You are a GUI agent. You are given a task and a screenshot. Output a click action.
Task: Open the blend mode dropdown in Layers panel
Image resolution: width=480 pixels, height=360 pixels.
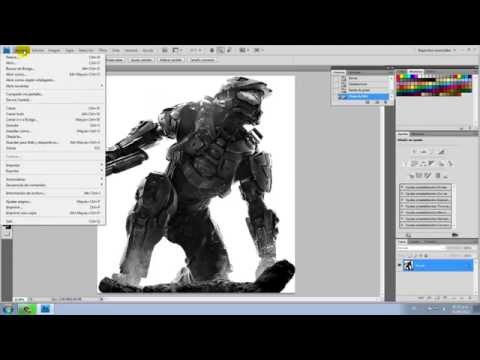tap(421, 248)
